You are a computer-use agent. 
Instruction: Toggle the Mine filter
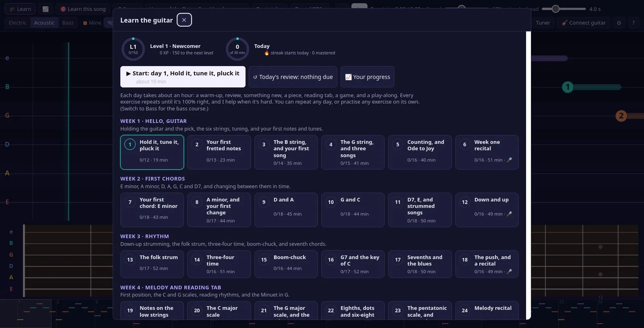click(x=92, y=23)
